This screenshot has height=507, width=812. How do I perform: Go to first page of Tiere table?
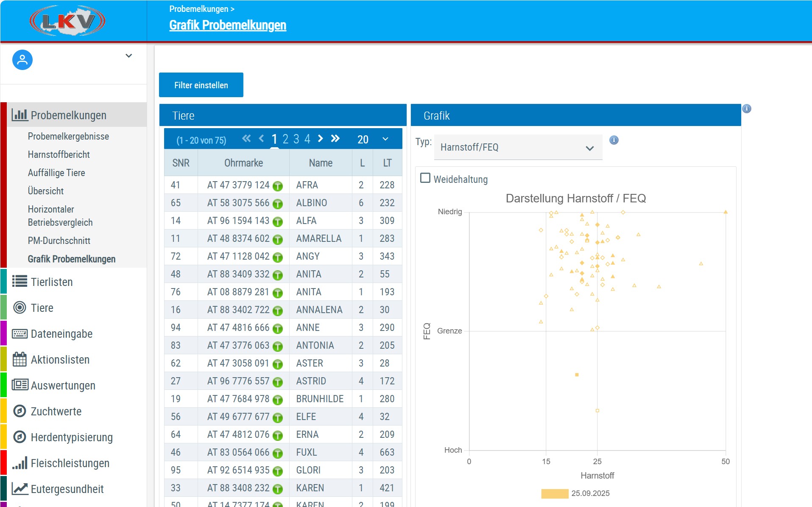point(246,139)
